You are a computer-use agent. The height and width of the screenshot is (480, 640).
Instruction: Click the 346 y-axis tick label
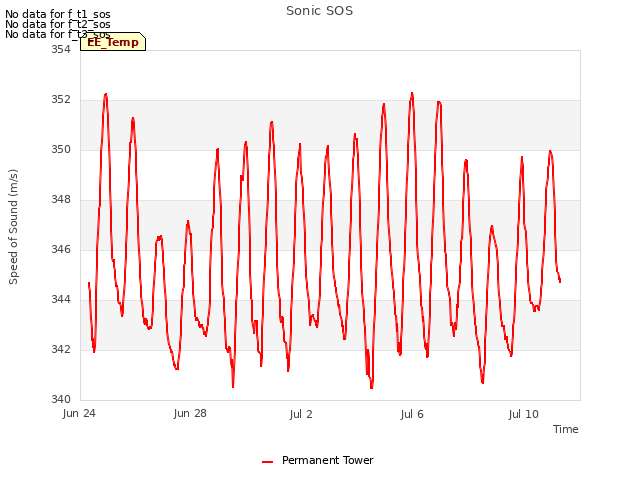pyautogui.click(x=61, y=249)
